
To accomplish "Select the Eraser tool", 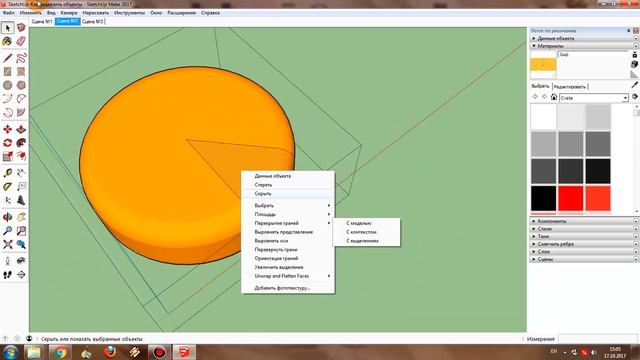I will click(21, 41).
